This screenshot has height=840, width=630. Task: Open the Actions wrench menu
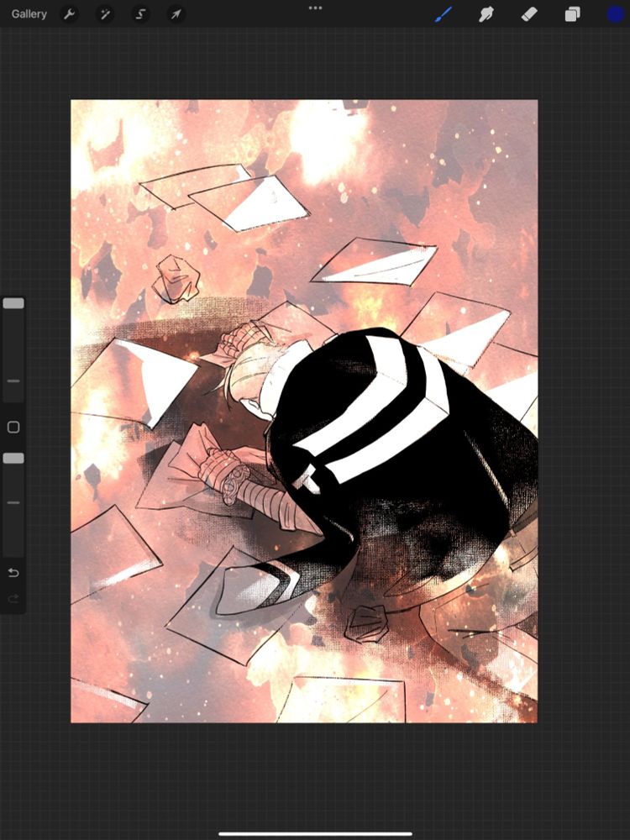coord(69,14)
